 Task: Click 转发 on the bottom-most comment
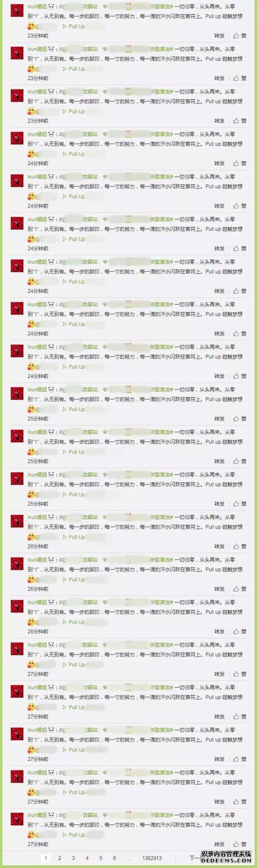point(219,844)
